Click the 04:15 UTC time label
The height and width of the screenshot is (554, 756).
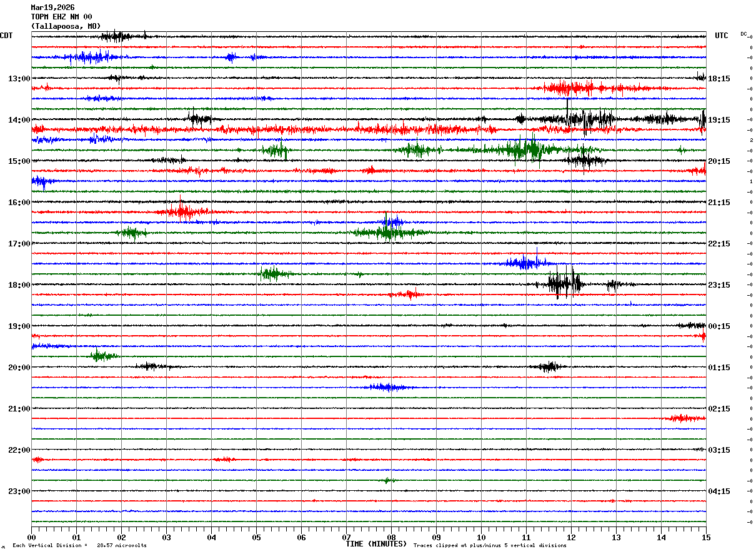(719, 491)
